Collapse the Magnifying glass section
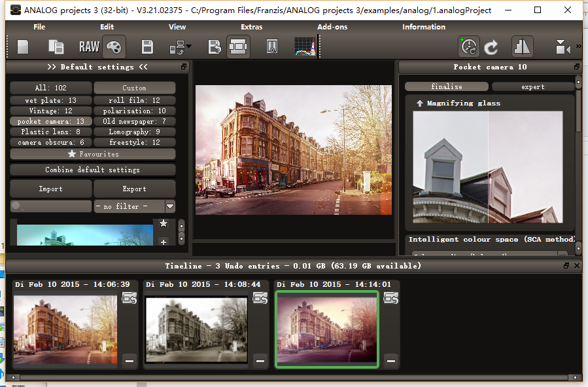Screen dimensions: 588x387 (420, 103)
